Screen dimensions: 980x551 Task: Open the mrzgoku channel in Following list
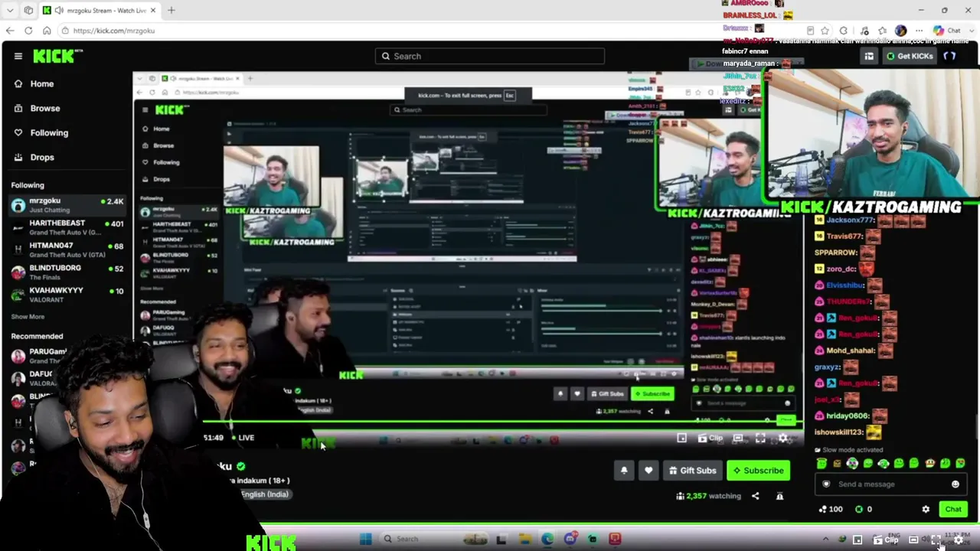point(67,205)
